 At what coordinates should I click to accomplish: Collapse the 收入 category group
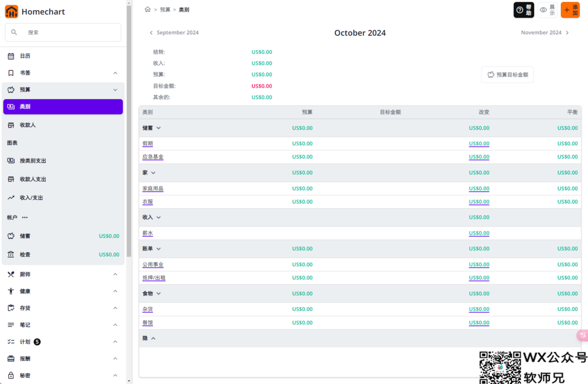158,217
